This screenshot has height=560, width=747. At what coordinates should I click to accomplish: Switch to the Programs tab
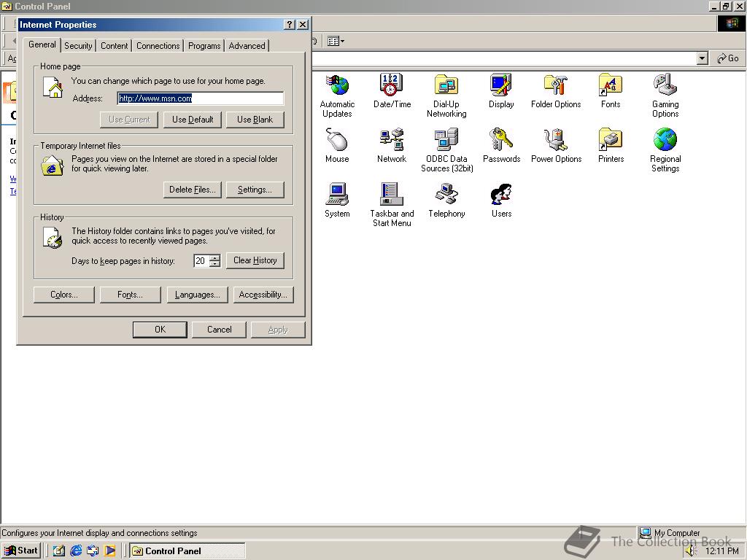click(x=204, y=46)
